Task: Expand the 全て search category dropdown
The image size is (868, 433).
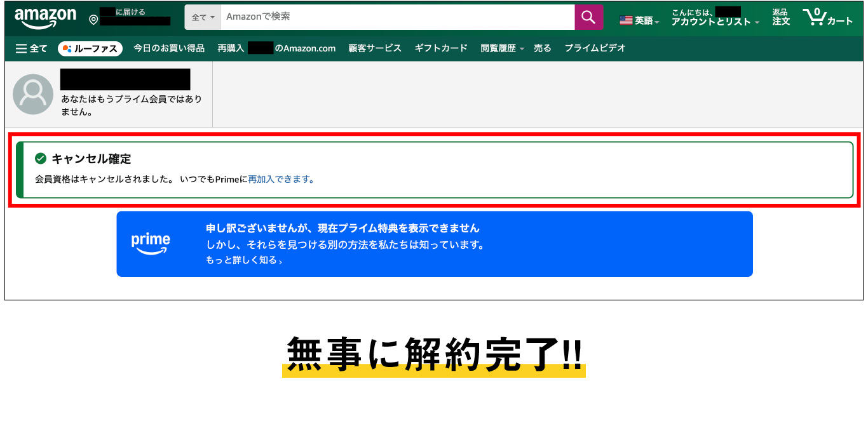Action: [x=203, y=17]
